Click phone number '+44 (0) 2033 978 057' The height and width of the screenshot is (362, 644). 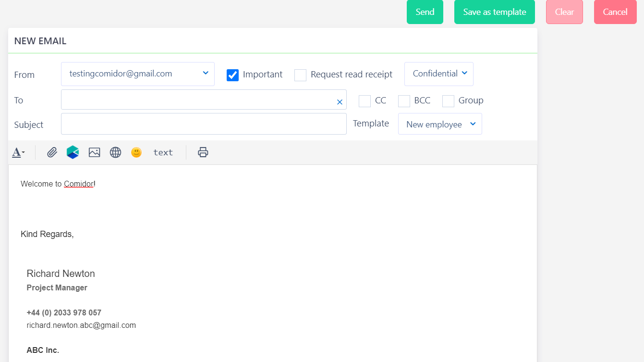(x=64, y=312)
